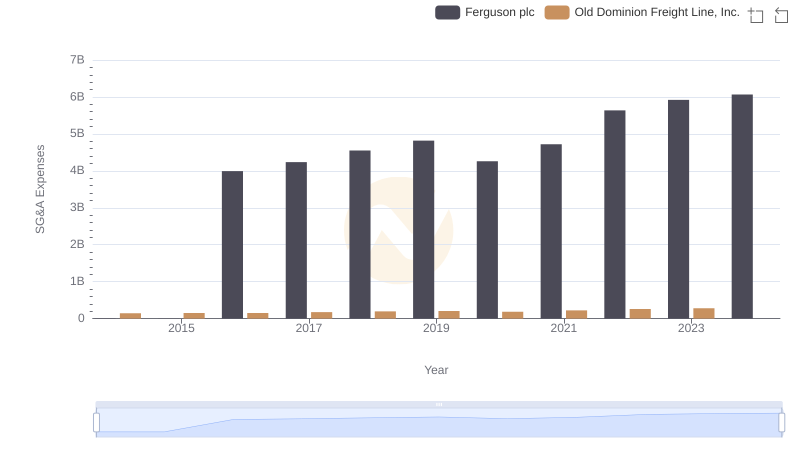
Task: Click the Year axis title
Action: (x=436, y=370)
